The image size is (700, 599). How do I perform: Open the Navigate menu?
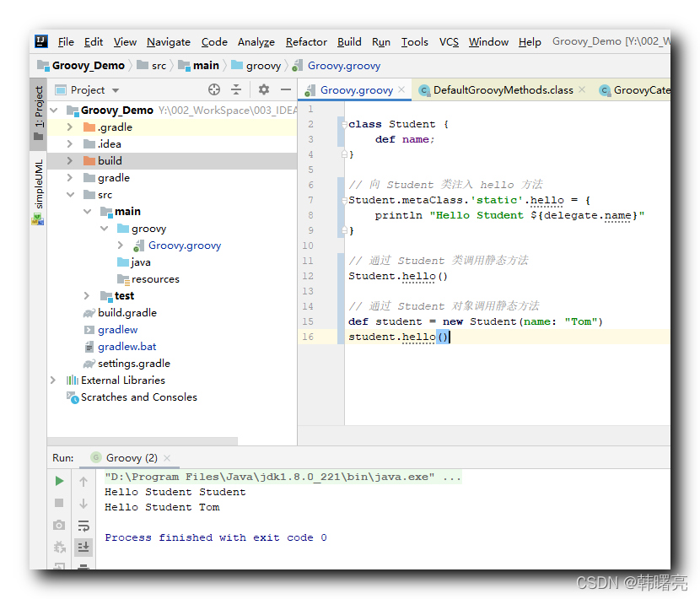point(169,42)
